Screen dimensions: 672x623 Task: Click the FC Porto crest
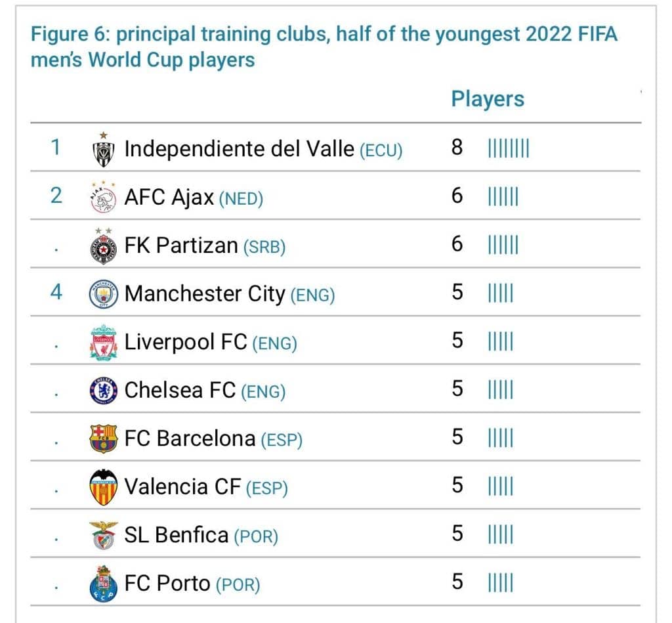[103, 584]
